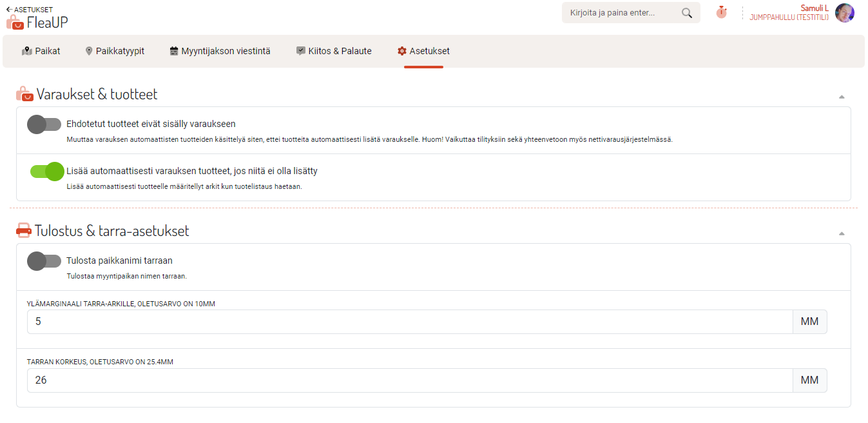Toggle Tulosta paikkanimi tarraan on

(44, 261)
